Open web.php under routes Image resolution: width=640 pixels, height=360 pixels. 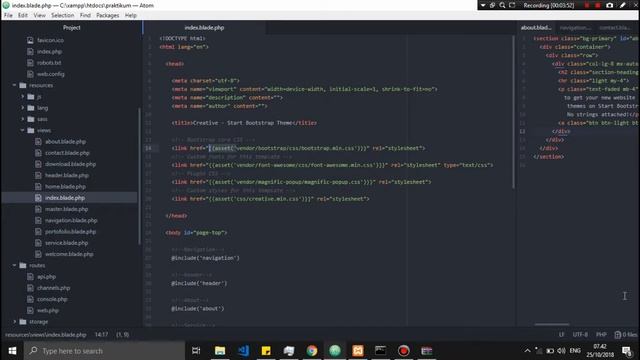[48, 310]
